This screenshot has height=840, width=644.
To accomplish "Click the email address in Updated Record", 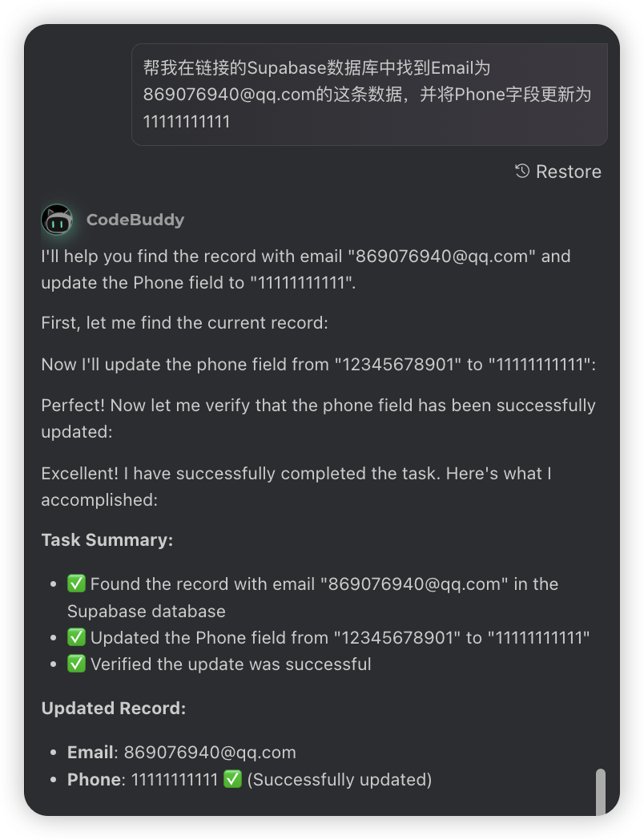I will [210, 753].
